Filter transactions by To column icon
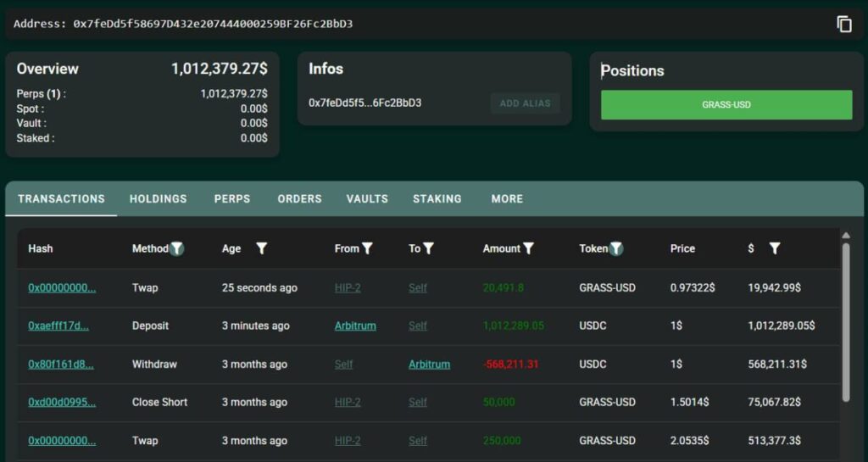The image size is (868, 462). click(x=429, y=248)
